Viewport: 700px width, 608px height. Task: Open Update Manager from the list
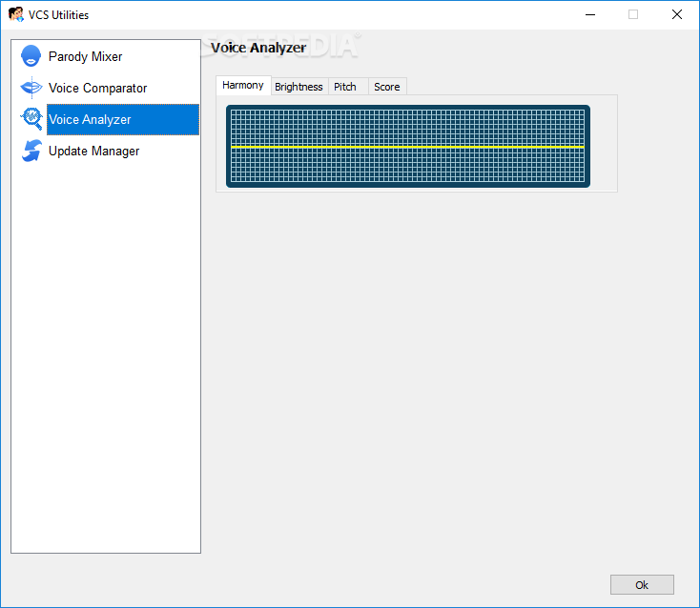tap(93, 152)
